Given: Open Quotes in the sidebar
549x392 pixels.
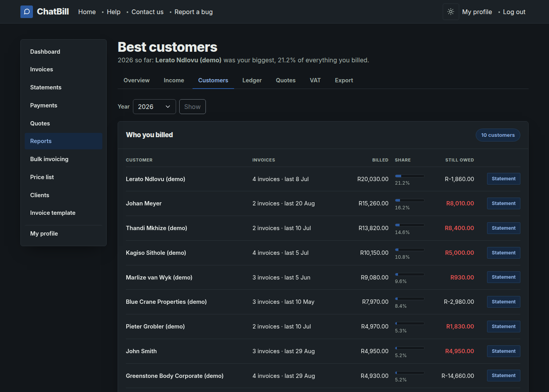Looking at the screenshot, I should (64, 123).
